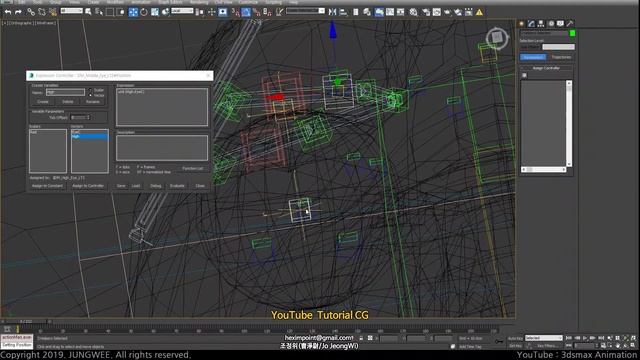The height and width of the screenshot is (360, 640).
Task: Toggle the Use Pivot Point Center icon
Action: point(199,12)
